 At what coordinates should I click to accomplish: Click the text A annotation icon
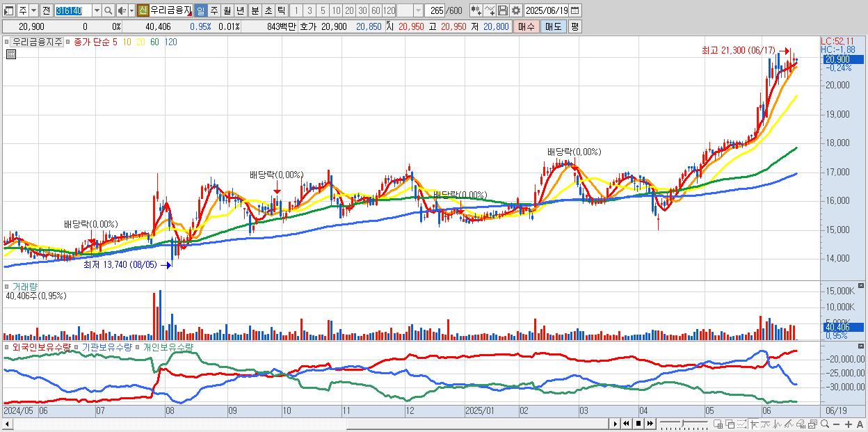click(860, 424)
